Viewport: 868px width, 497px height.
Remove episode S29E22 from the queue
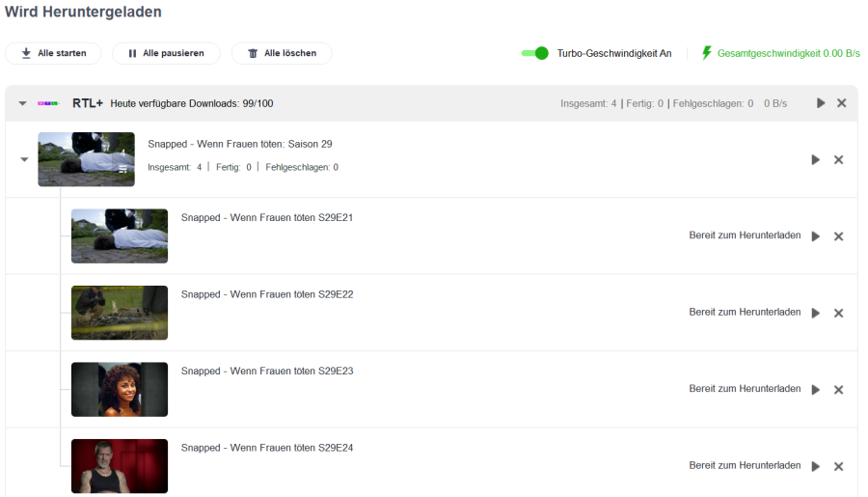(x=838, y=313)
